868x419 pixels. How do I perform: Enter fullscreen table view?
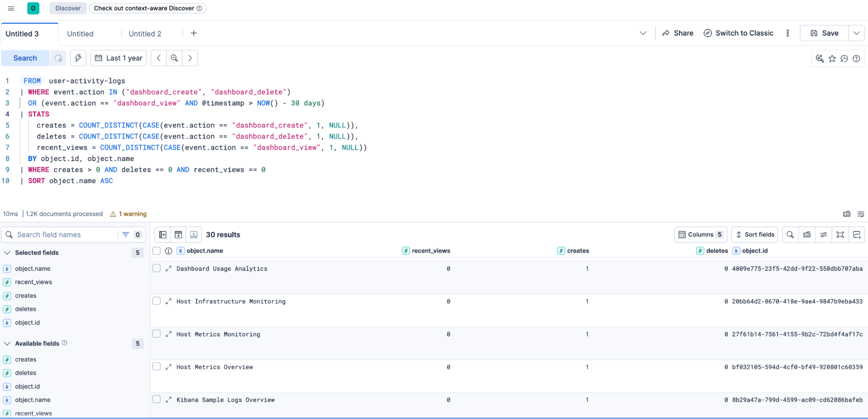[840, 235]
